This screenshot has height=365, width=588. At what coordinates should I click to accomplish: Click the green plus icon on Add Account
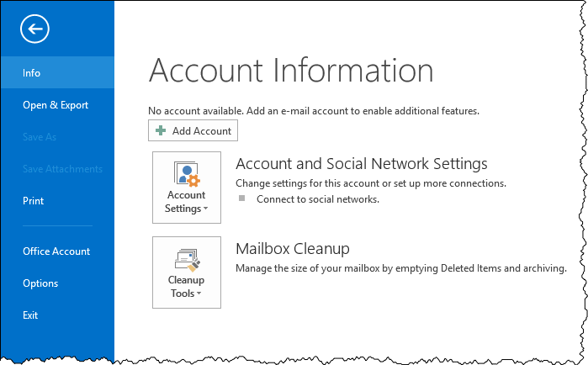161,130
